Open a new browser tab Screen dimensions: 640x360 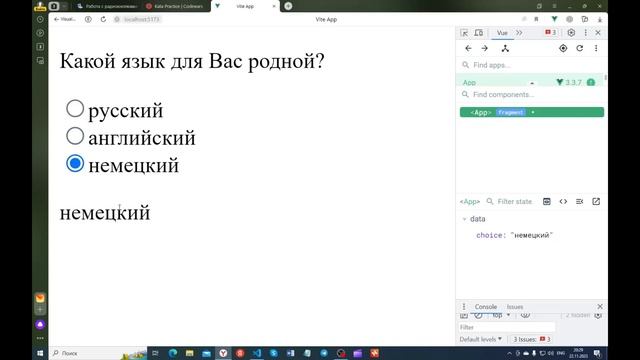tap(288, 6)
